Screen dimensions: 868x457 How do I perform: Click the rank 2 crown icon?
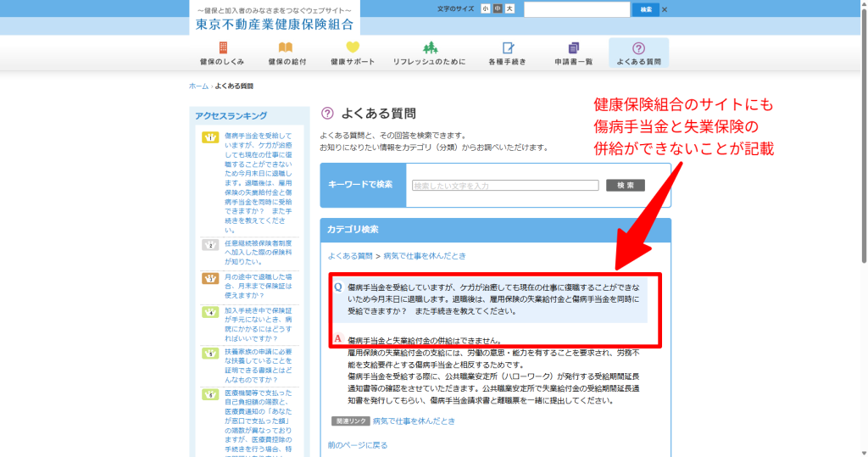click(210, 244)
